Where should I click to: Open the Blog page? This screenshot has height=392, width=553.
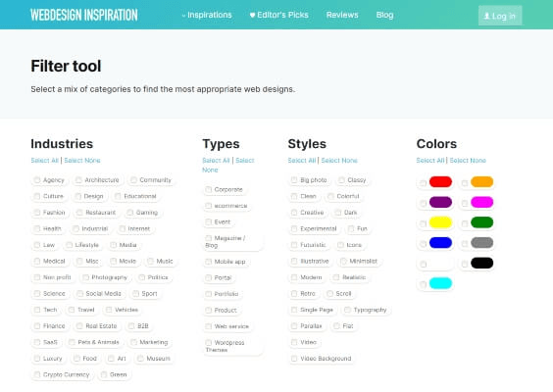pos(384,15)
